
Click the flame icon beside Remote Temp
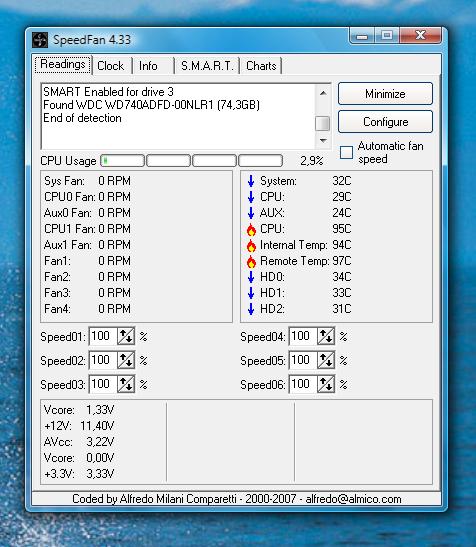coord(251,261)
